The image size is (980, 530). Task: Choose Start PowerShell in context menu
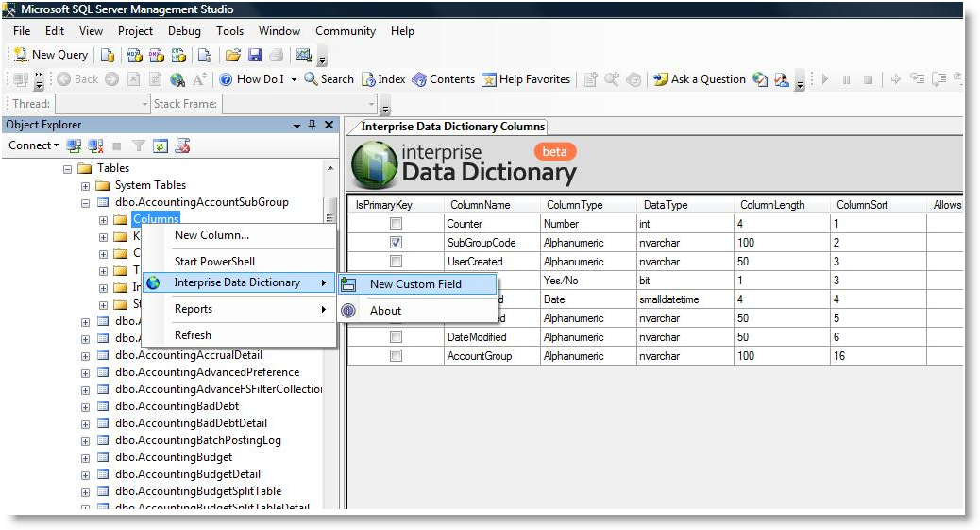[x=214, y=262]
